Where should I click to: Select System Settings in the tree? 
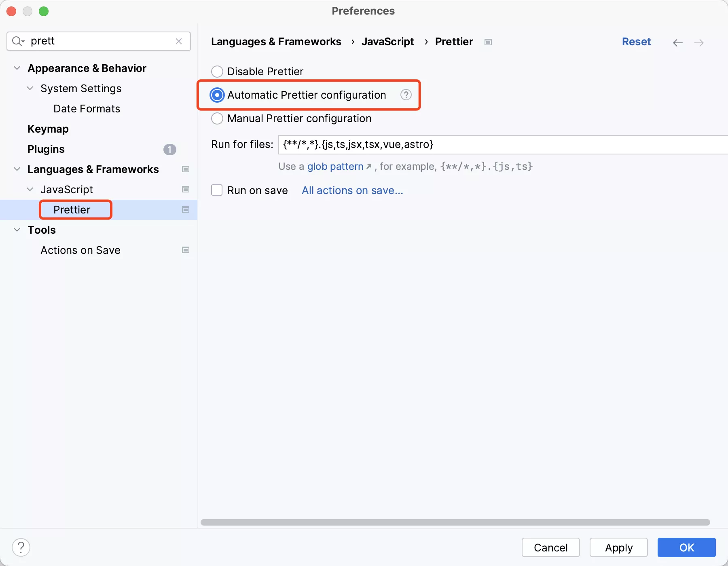[x=81, y=89]
